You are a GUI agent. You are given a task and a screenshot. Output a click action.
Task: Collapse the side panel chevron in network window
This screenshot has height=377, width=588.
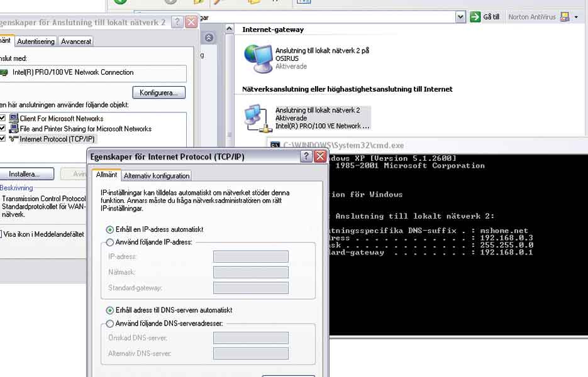click(209, 38)
